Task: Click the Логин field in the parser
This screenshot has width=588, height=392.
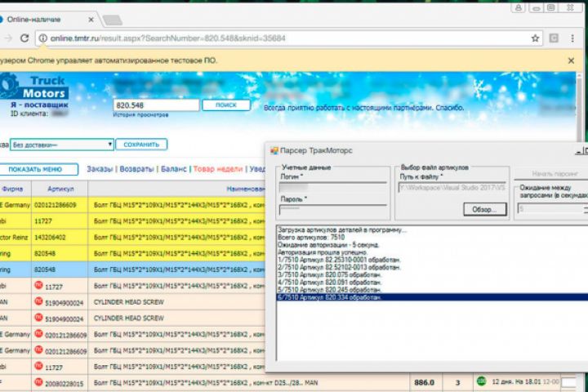Action: (x=333, y=187)
